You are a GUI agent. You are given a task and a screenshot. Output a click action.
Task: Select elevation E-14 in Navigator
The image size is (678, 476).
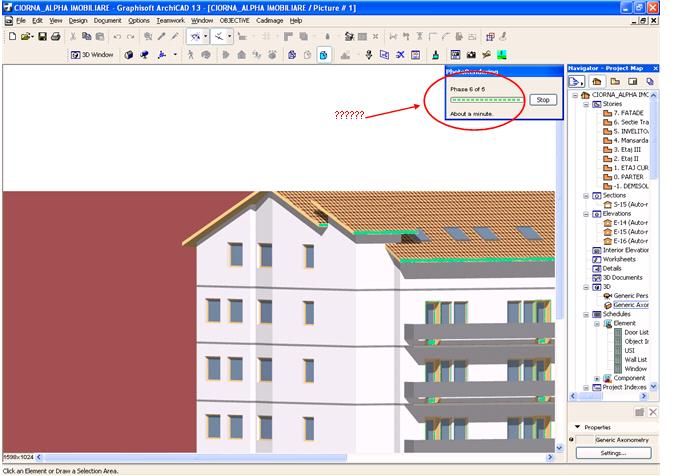(x=626, y=223)
